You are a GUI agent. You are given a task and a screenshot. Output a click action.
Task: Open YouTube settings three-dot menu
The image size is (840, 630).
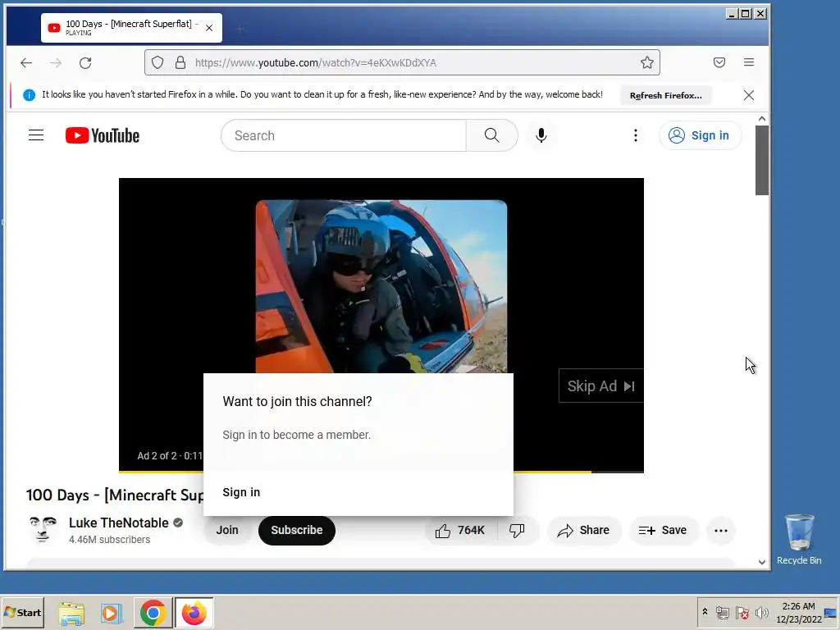(x=636, y=135)
